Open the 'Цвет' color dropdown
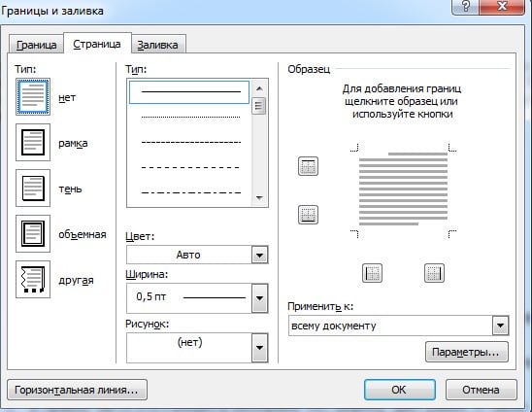The height and width of the screenshot is (412, 532). [260, 255]
